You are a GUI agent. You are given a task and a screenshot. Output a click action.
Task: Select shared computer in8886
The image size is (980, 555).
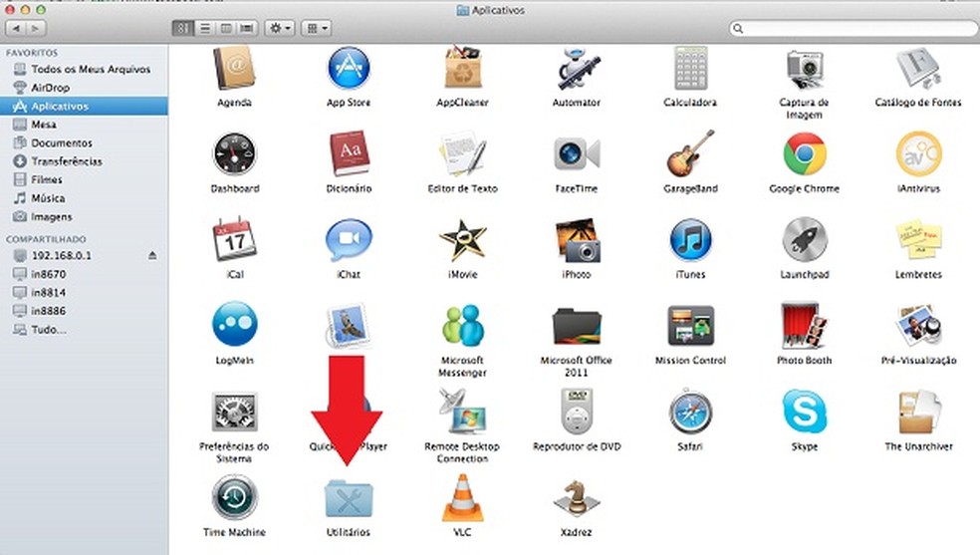(84, 311)
